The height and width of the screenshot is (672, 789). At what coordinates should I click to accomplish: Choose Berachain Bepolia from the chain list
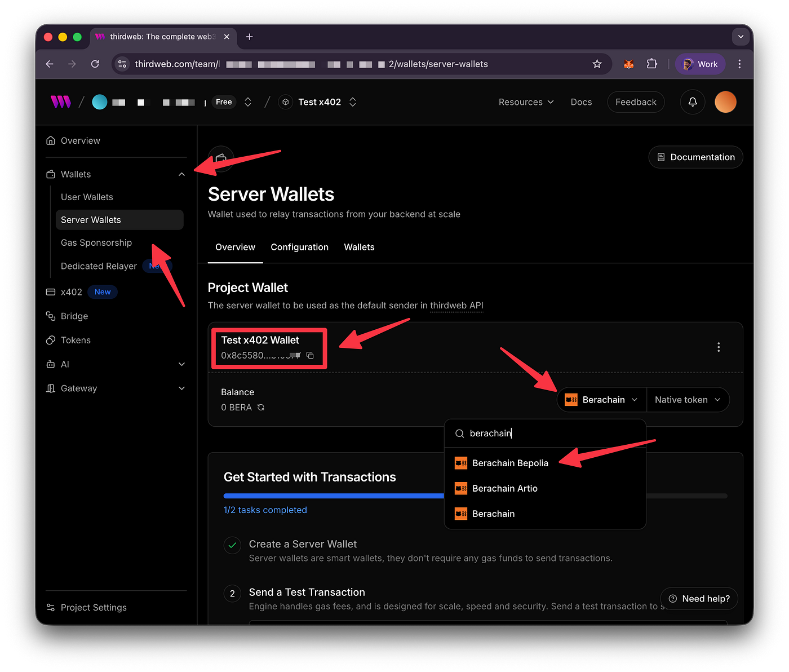(x=545, y=463)
